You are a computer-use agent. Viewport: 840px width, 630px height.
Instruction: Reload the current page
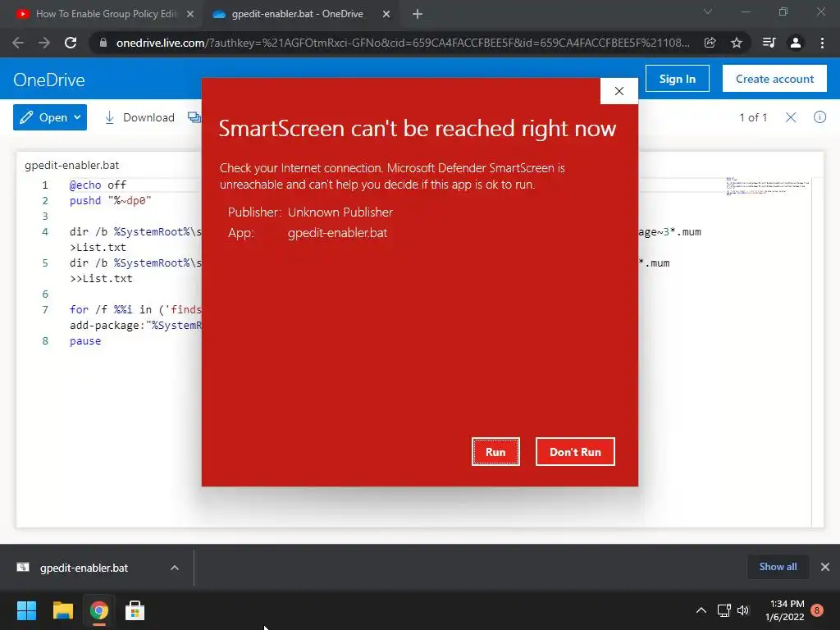(71, 43)
